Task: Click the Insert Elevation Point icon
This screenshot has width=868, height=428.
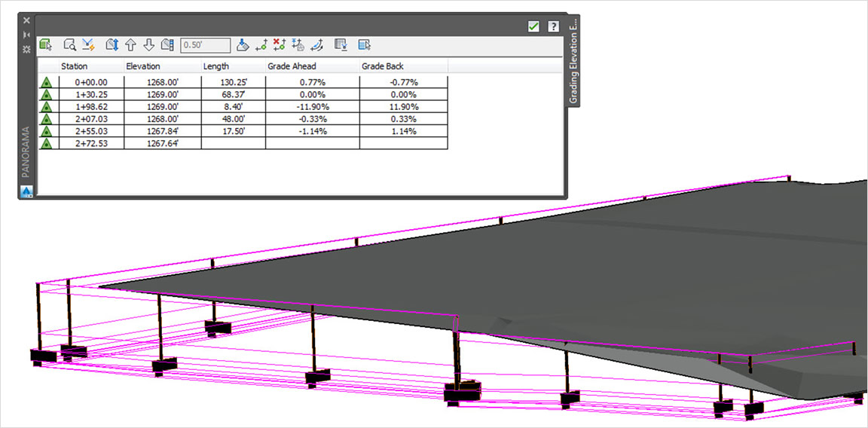Action: tap(261, 45)
